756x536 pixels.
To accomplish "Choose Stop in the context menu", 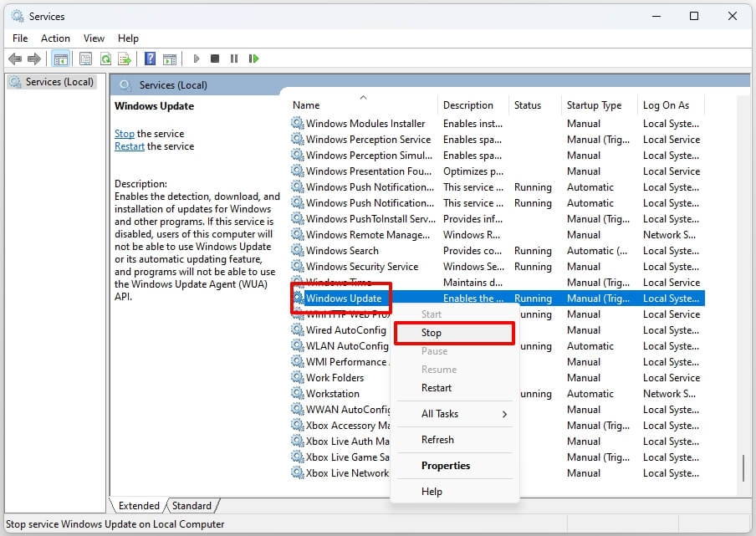I will coord(454,333).
